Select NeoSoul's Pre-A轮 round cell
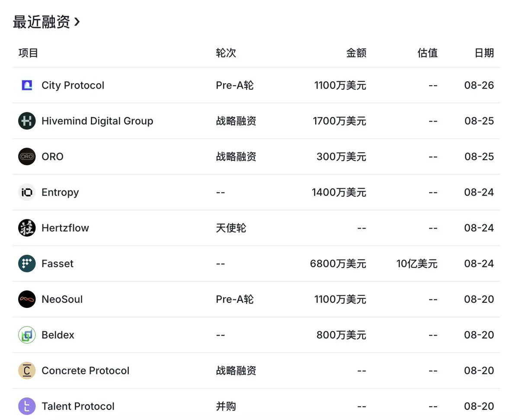This screenshot has width=519, height=420. [235, 299]
